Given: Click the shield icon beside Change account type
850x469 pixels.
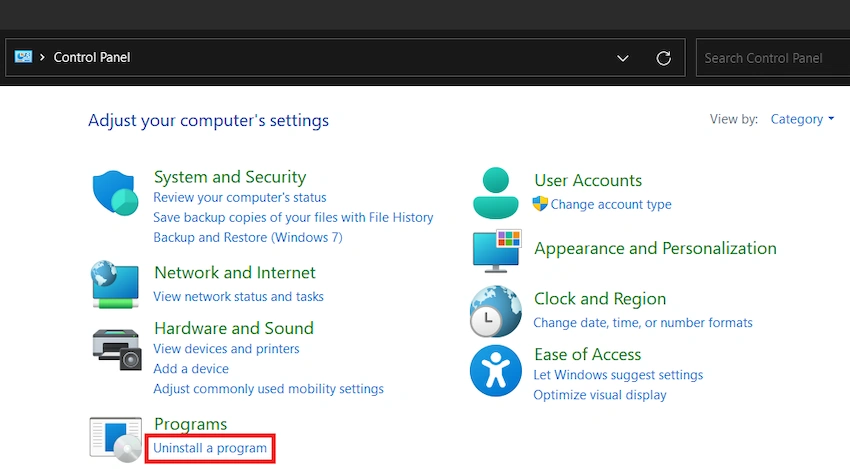Looking at the screenshot, I should 540,204.
